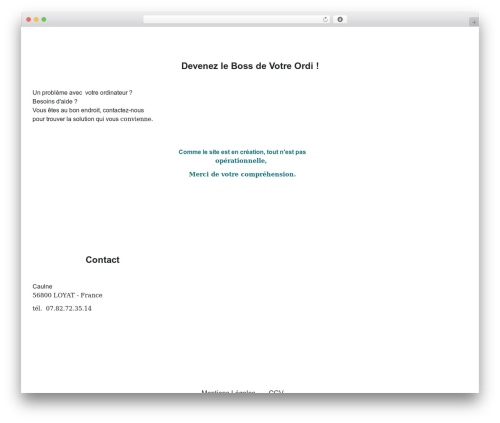
Task: Open a new tab with plus button
Action: pyautogui.click(x=474, y=22)
